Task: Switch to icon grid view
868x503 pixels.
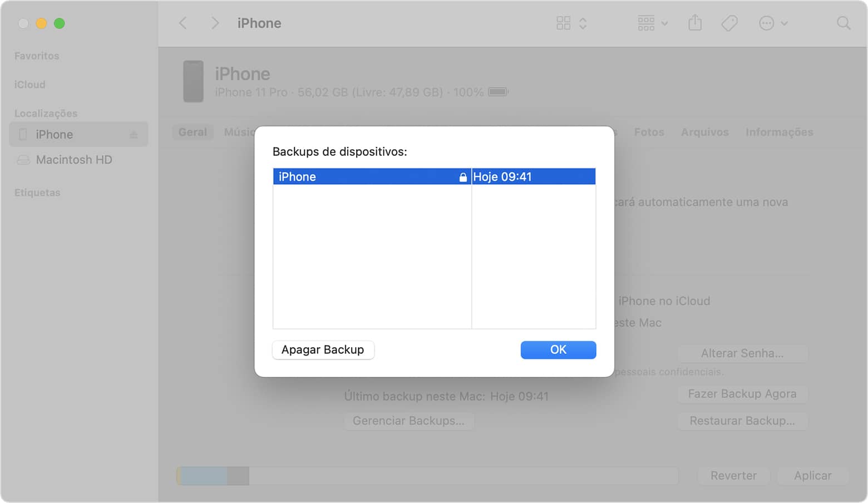Action: click(563, 23)
